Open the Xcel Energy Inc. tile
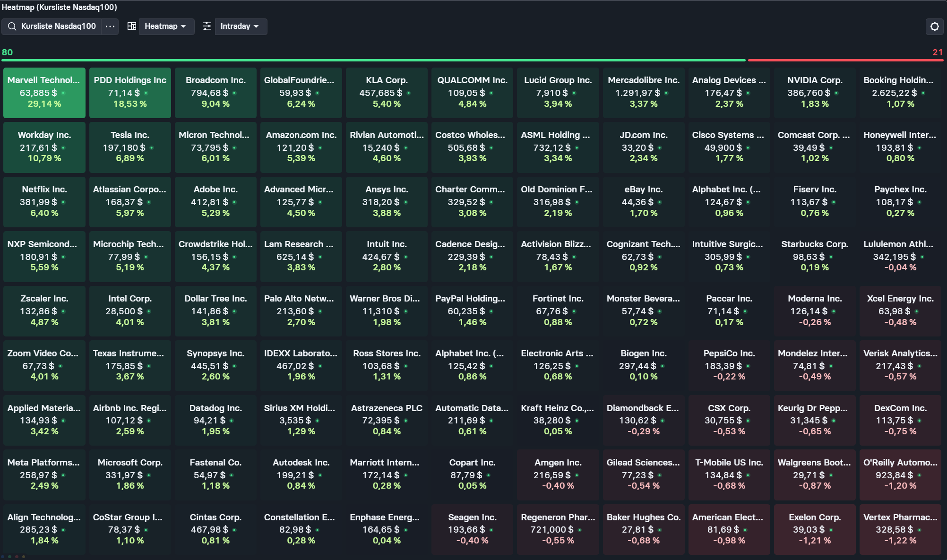Viewport: 947px width, 560px height. click(x=900, y=311)
